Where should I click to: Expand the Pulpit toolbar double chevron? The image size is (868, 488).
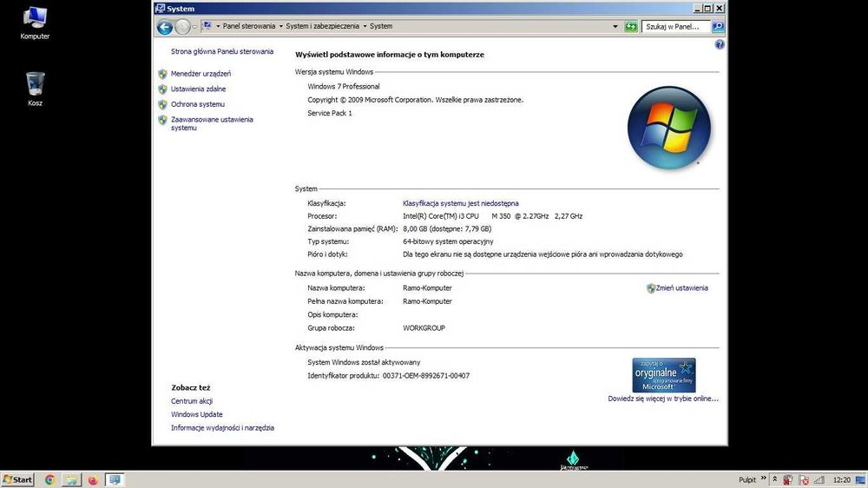(763, 478)
